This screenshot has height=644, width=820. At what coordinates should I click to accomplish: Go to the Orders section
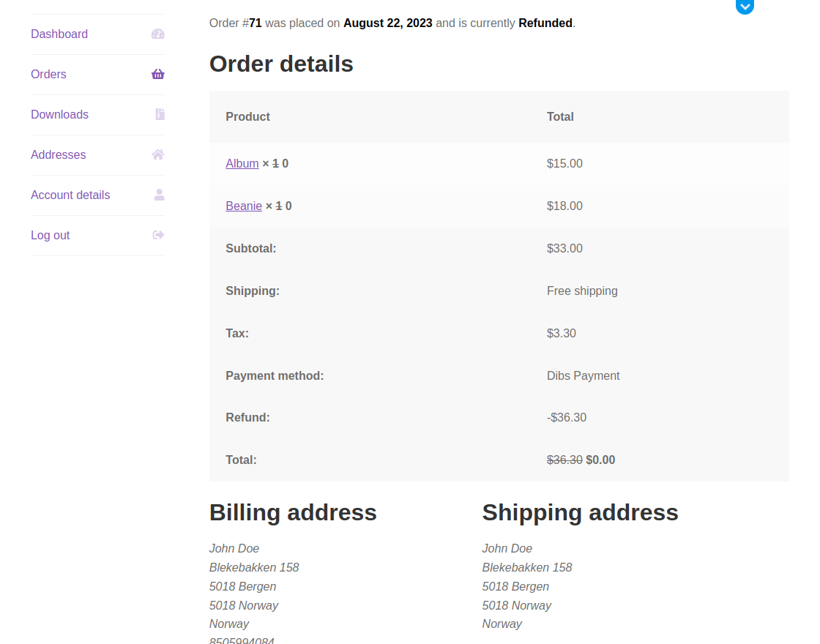48,74
